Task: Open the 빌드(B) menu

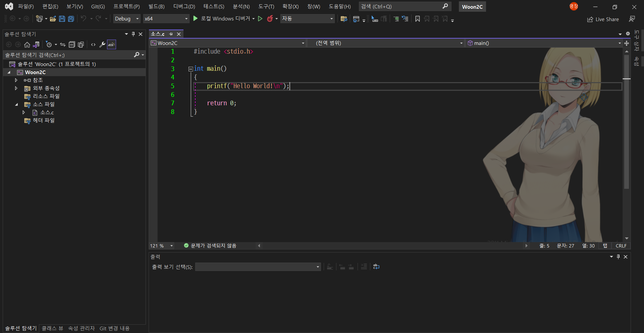Action: (x=157, y=6)
